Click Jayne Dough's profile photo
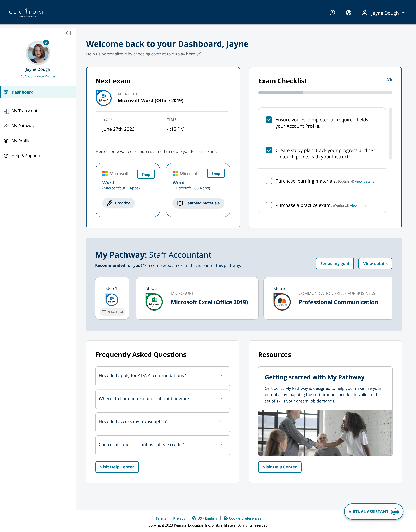 tap(38, 53)
